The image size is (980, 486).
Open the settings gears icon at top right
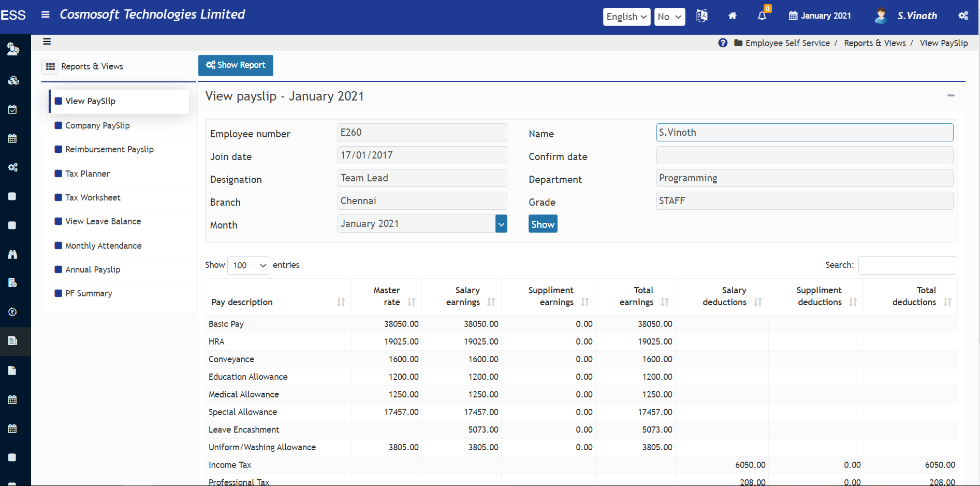pyautogui.click(x=963, y=16)
